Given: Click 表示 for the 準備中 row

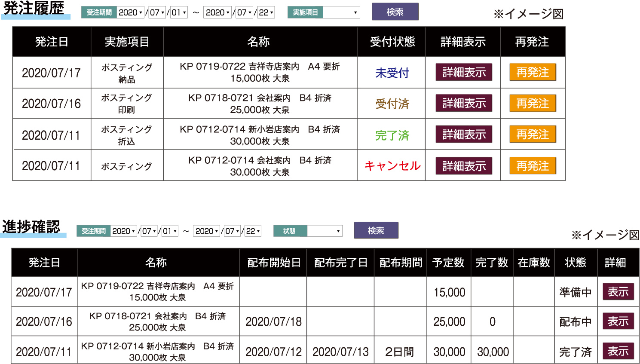Looking at the screenshot, I should (x=618, y=292).
